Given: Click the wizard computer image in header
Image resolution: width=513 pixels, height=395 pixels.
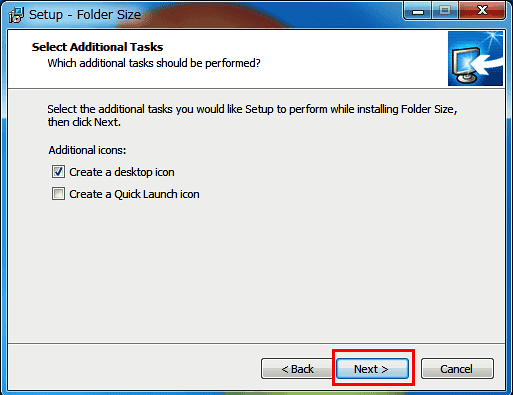Looking at the screenshot, I should (475, 59).
